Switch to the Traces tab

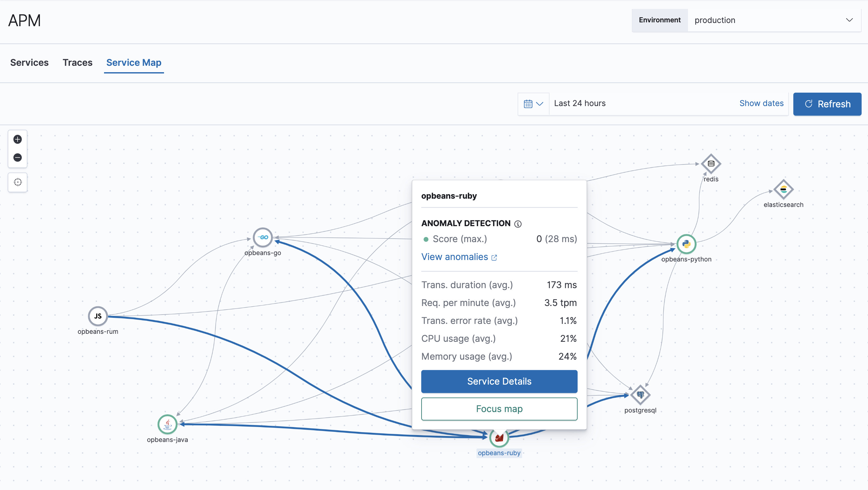pyautogui.click(x=78, y=63)
